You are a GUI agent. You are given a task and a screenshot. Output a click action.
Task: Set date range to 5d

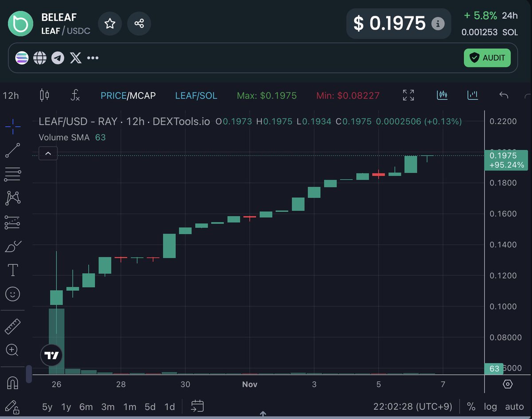point(150,407)
